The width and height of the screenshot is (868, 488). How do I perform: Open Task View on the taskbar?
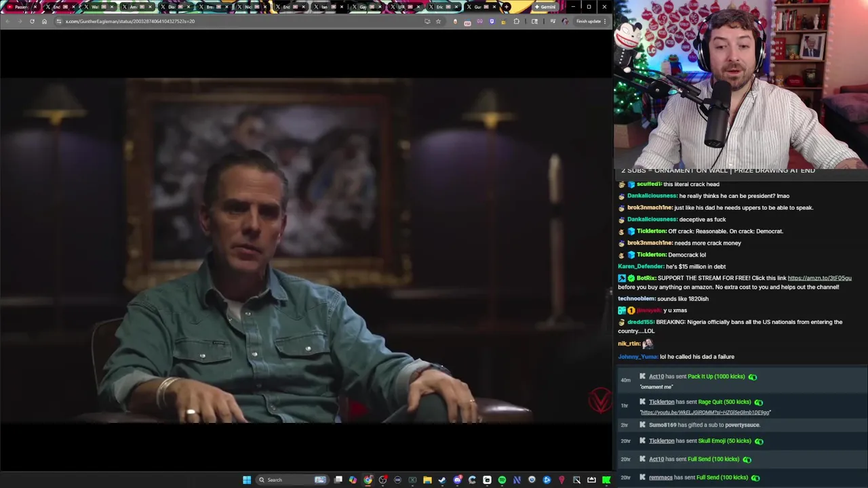click(x=338, y=480)
